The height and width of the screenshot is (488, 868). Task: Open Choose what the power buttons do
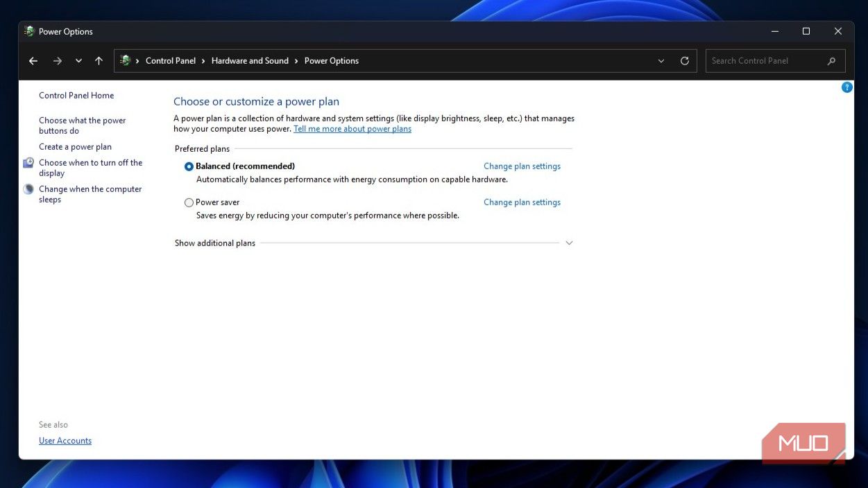pos(83,125)
